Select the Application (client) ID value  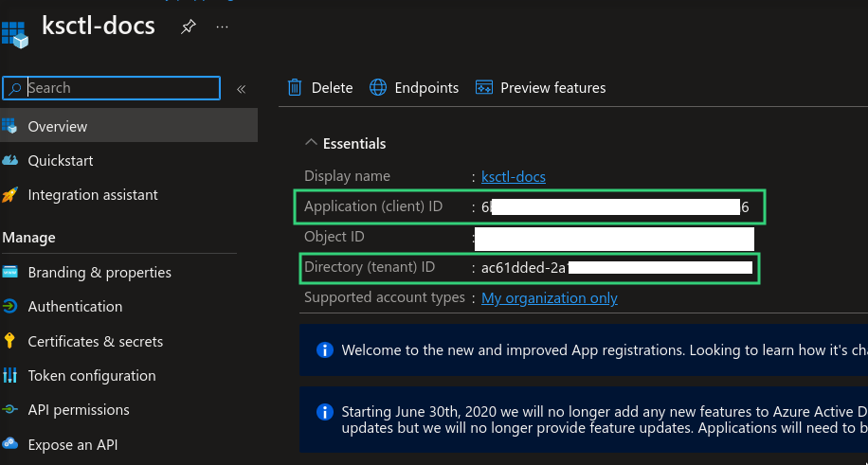pyautogui.click(x=615, y=207)
